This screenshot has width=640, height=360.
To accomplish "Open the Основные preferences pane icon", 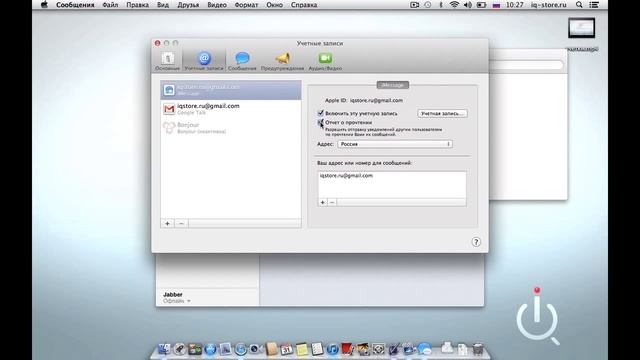I will coord(167,61).
